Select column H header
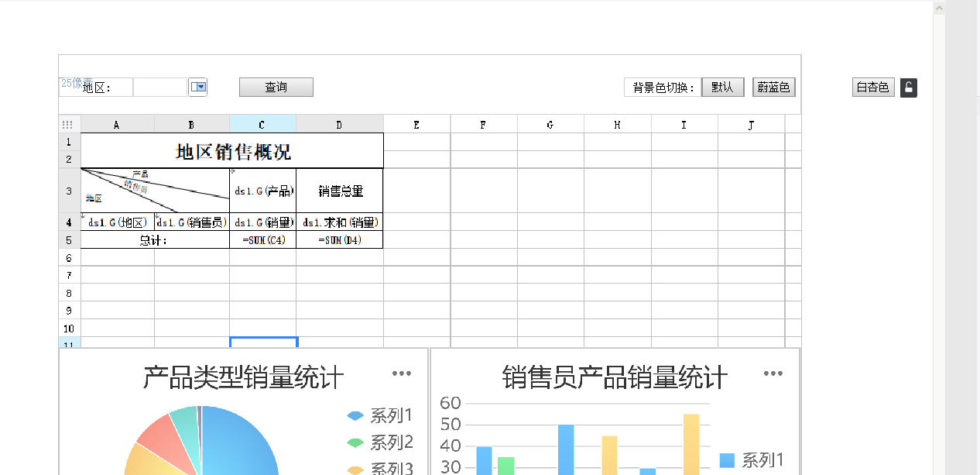 click(618, 124)
